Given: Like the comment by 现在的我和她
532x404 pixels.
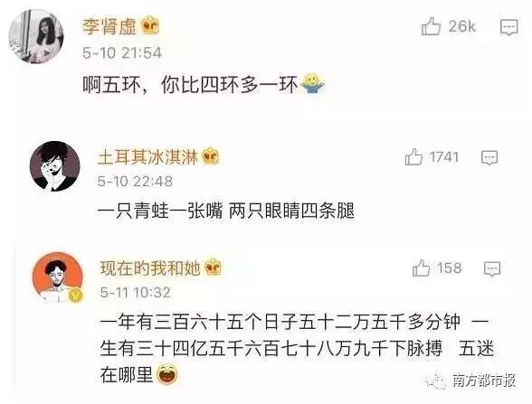Looking at the screenshot, I should click(x=422, y=268).
